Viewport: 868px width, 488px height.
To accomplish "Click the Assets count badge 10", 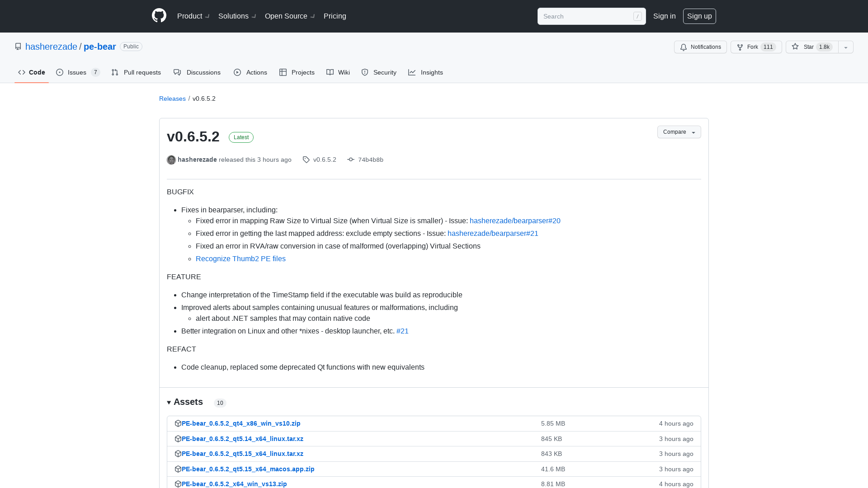I will [x=220, y=403].
